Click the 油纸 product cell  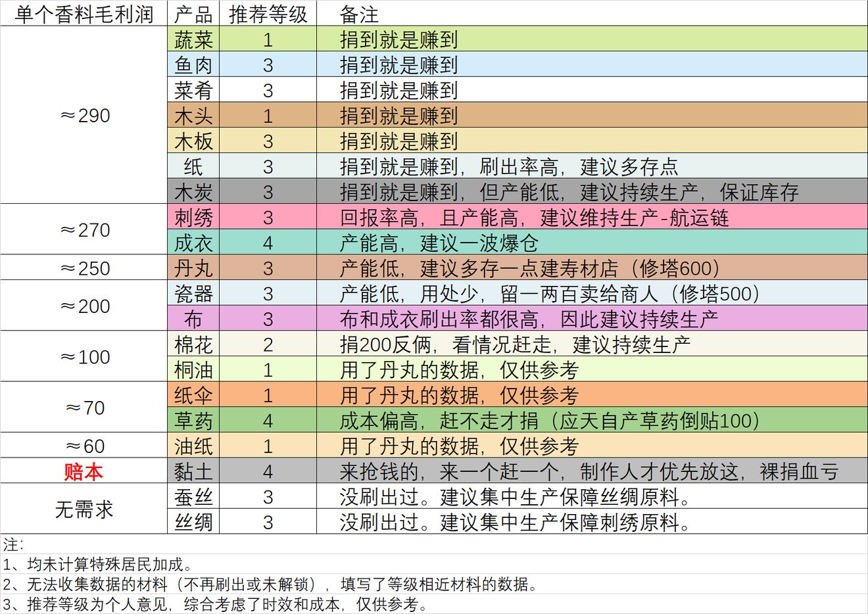pyautogui.click(x=193, y=446)
